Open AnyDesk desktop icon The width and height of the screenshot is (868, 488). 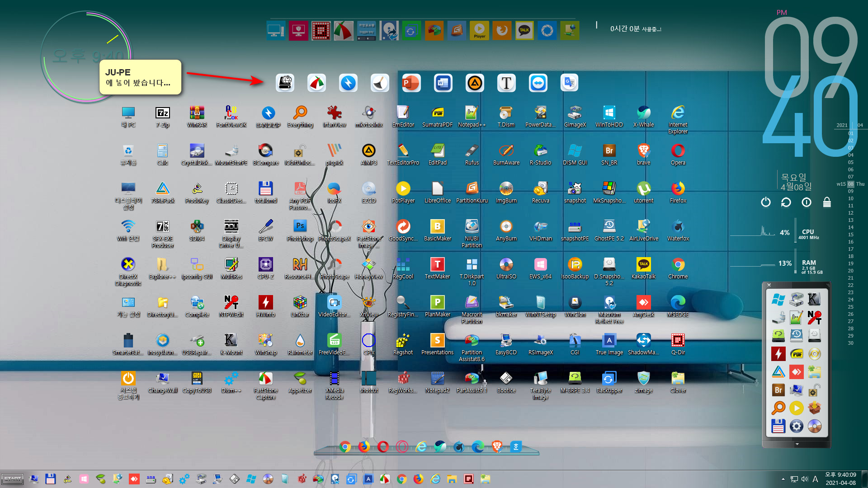pos(643,306)
